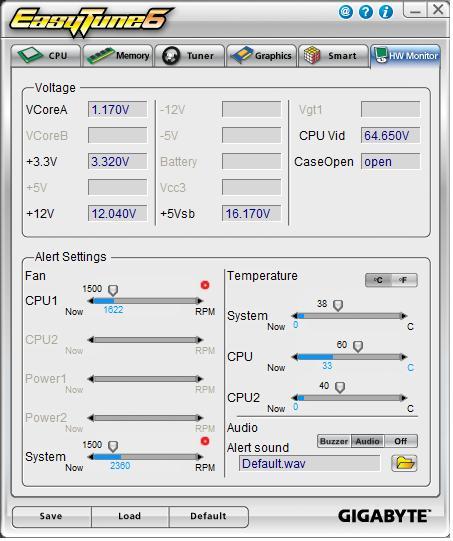Click the Default.wav alert sound field

pyautogui.click(x=309, y=463)
